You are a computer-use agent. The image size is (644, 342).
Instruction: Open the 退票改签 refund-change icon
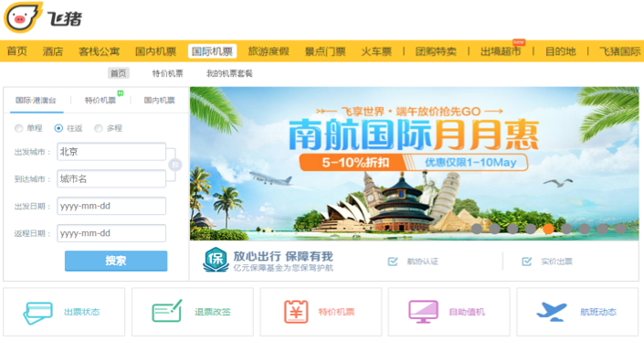point(167,311)
